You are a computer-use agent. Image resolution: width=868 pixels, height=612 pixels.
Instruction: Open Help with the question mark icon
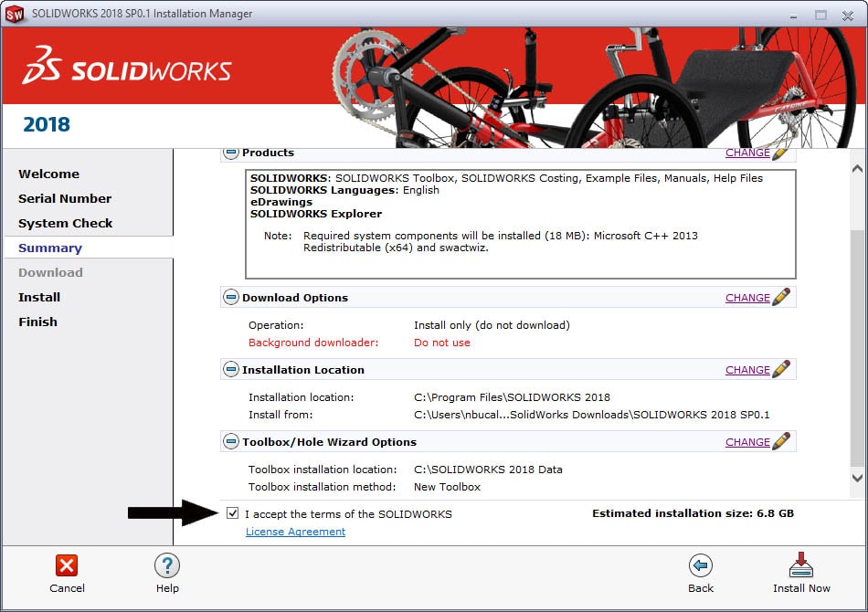click(x=167, y=565)
